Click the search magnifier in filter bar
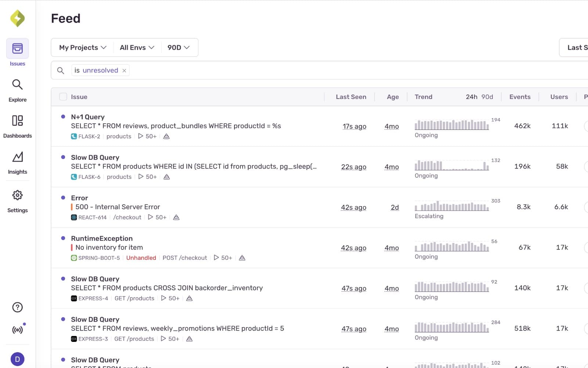The height and width of the screenshot is (368, 588). [61, 70]
